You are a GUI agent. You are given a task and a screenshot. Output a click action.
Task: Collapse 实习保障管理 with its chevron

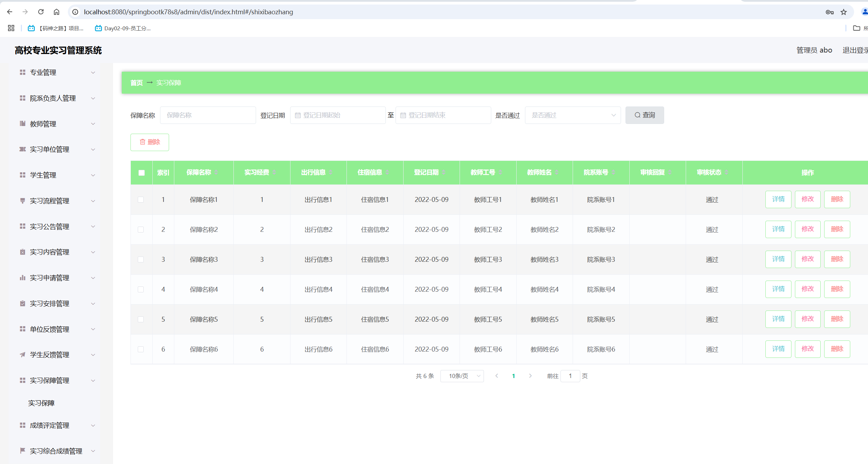[93, 380]
